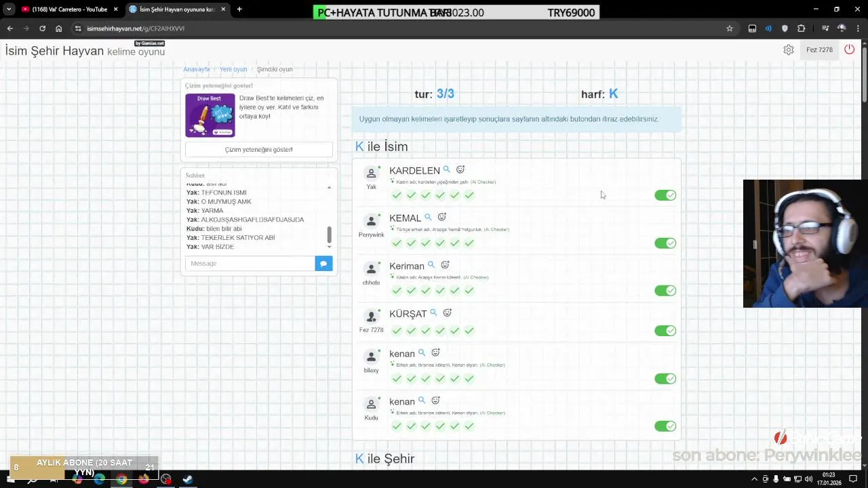
Task: Open browser extensions puzzle icon
Action: coord(801,28)
